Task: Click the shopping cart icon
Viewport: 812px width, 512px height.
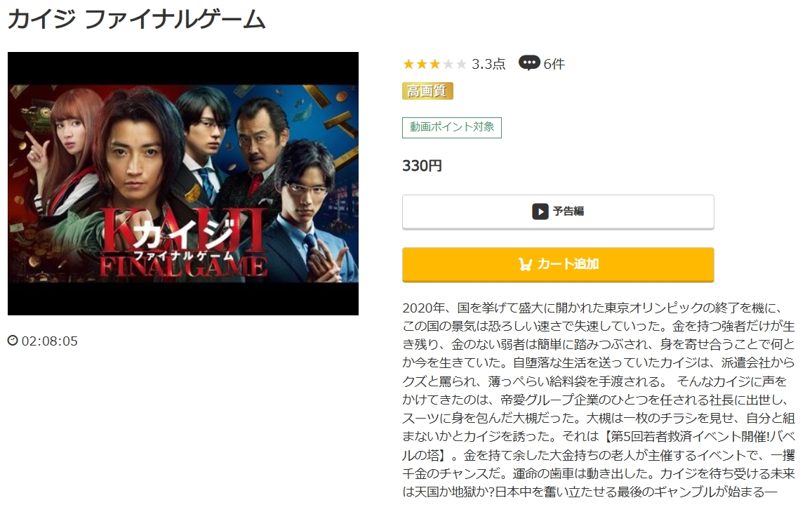Action: [x=525, y=264]
